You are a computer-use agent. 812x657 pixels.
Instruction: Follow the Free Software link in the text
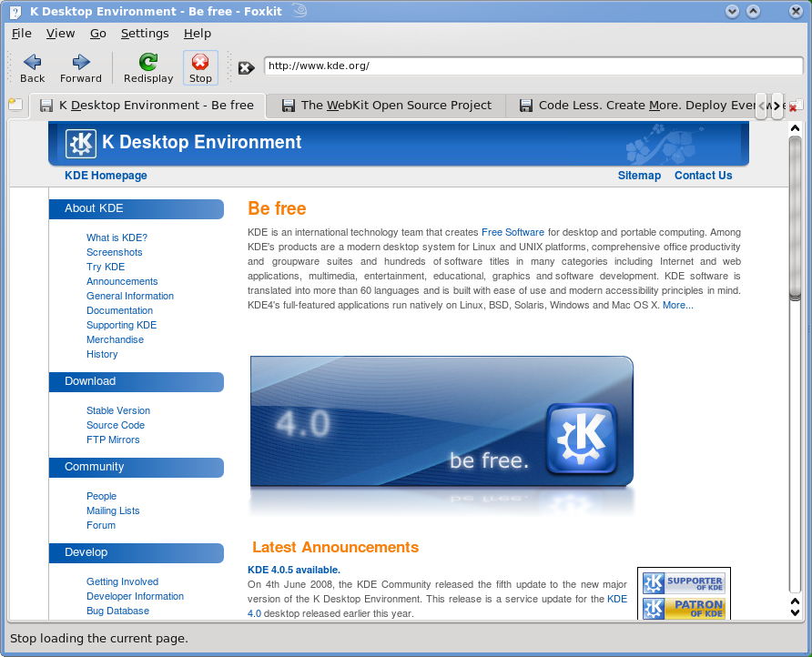click(x=513, y=232)
